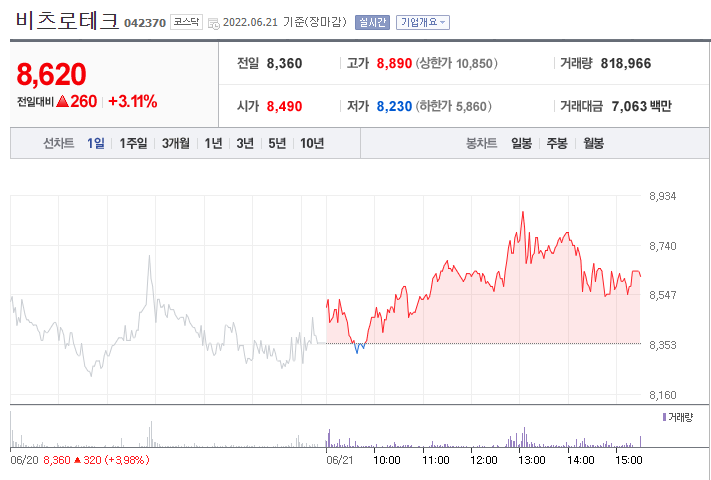Click the 06/20 close summary 8,360 ▲320

tap(96, 460)
